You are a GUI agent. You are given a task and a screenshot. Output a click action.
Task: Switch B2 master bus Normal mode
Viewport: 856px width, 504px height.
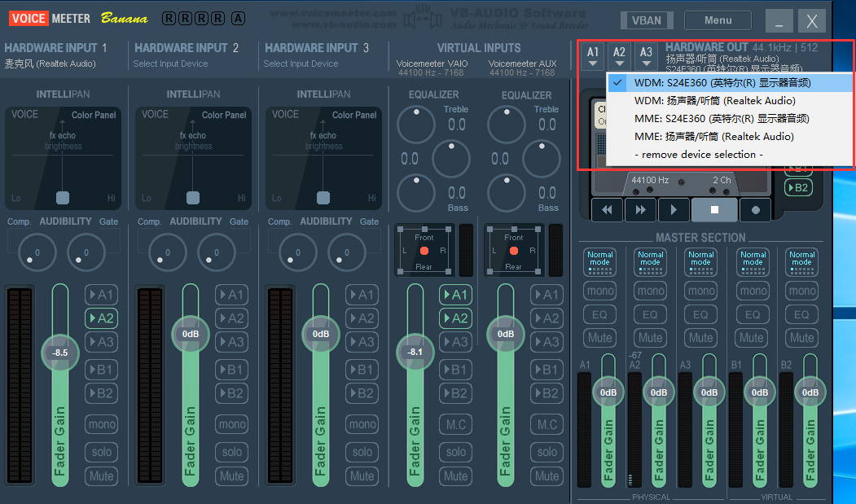[x=802, y=262]
